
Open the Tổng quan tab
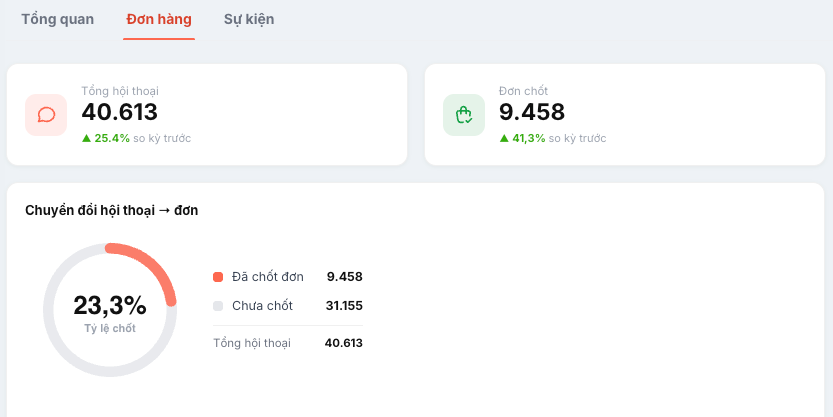(57, 20)
